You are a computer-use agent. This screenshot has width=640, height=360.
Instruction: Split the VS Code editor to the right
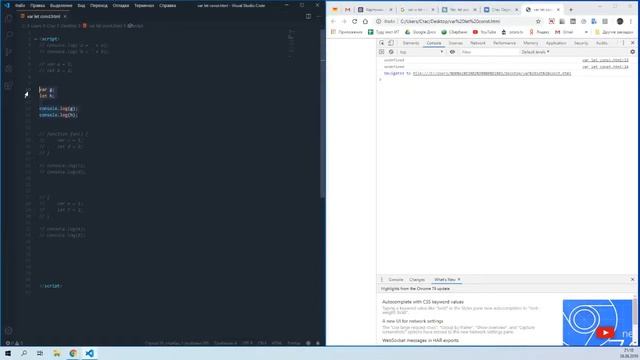coord(309,16)
